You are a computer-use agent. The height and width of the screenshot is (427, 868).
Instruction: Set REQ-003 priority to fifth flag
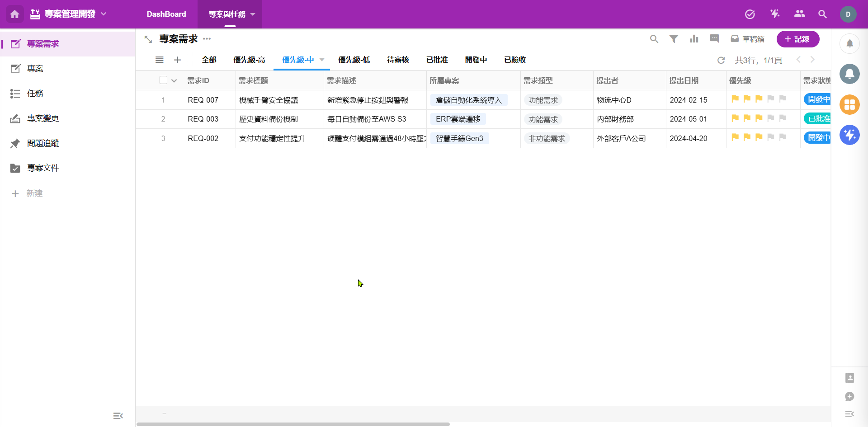pos(783,118)
